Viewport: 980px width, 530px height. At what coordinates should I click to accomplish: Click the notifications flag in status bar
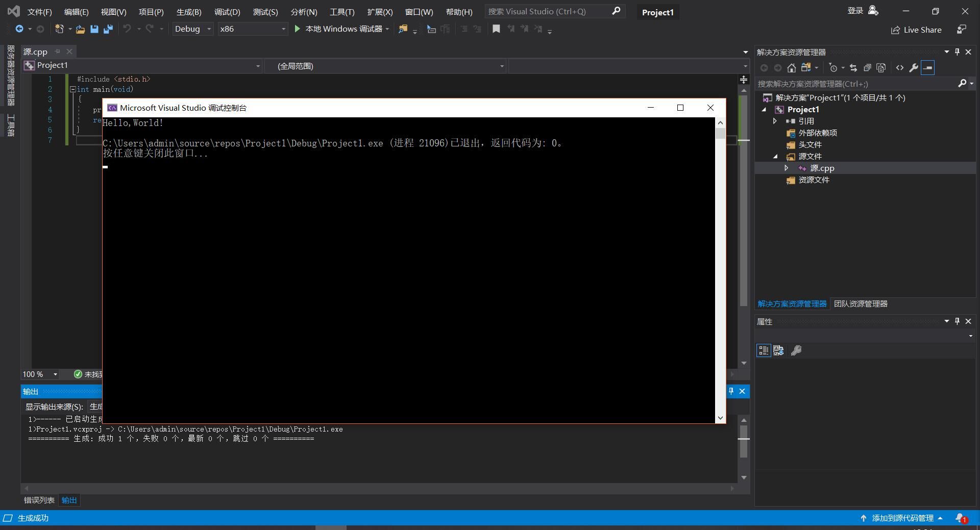pyautogui.click(x=961, y=518)
